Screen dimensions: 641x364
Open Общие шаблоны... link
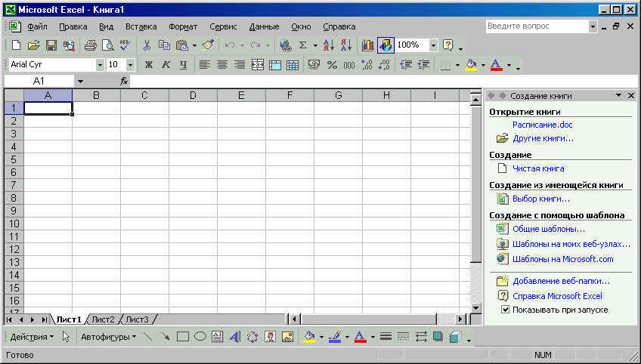pyautogui.click(x=549, y=229)
